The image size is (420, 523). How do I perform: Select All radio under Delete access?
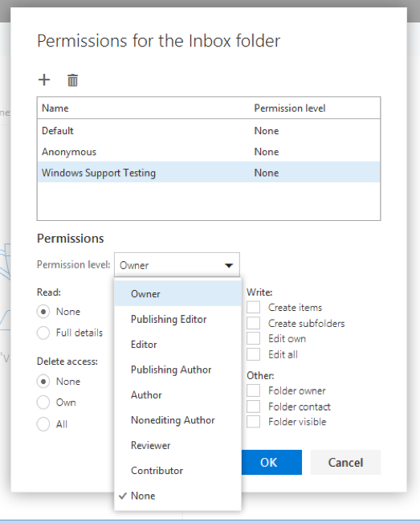coord(43,424)
